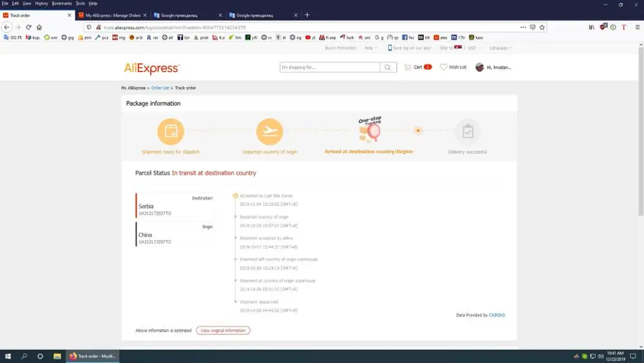Image resolution: width=644 pixels, height=363 pixels.
Task: Open the 'yt' YouTube bookmark
Action: point(310,37)
